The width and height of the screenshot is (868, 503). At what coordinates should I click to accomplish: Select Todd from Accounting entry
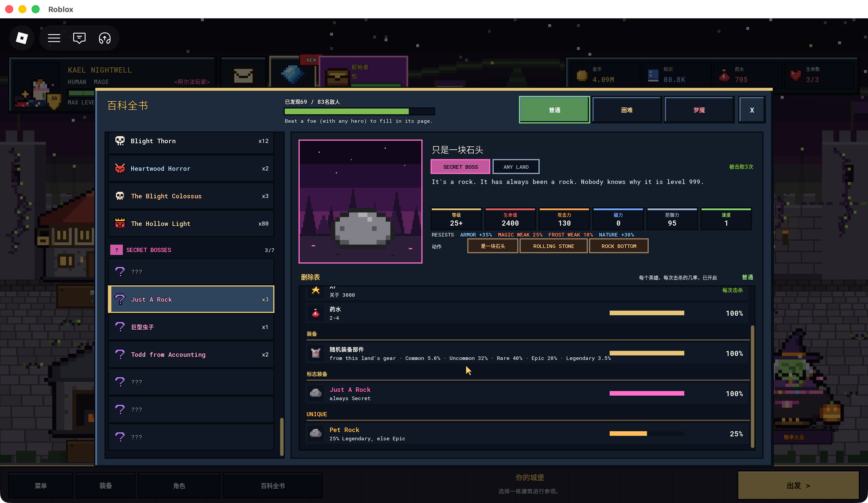click(x=191, y=354)
